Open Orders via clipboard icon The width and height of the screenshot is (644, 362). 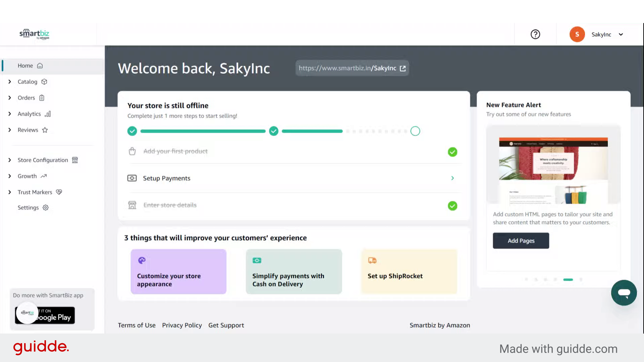[x=42, y=98]
